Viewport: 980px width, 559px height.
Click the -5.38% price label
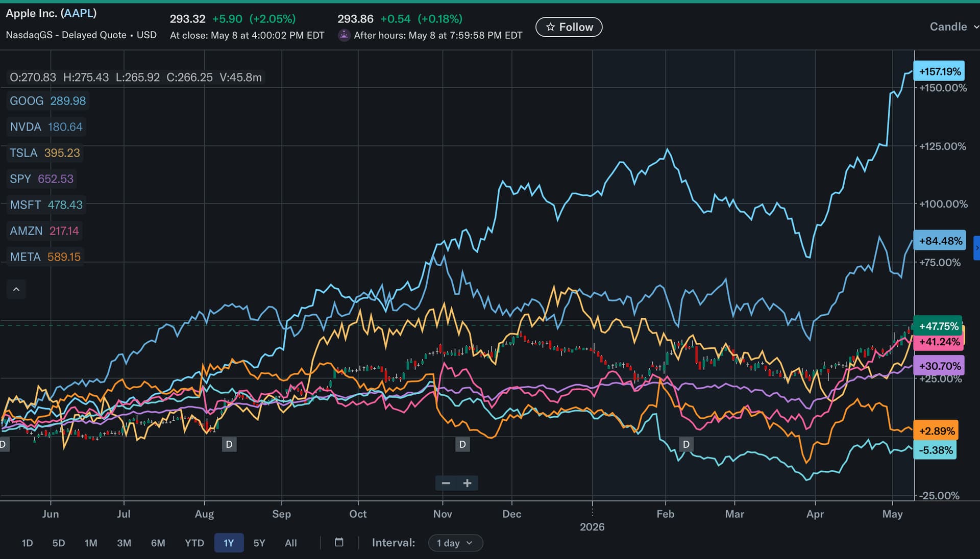point(935,450)
